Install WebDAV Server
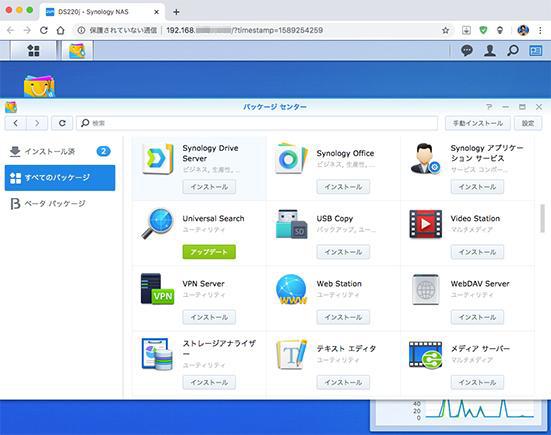This screenshot has height=435, width=551. [x=477, y=317]
